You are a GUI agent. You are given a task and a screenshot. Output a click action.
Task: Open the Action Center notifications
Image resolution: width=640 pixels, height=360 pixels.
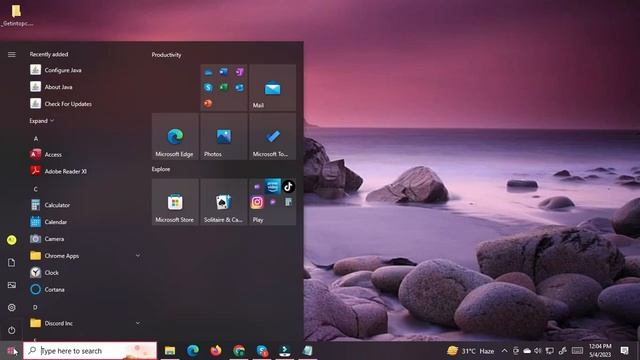coord(624,351)
